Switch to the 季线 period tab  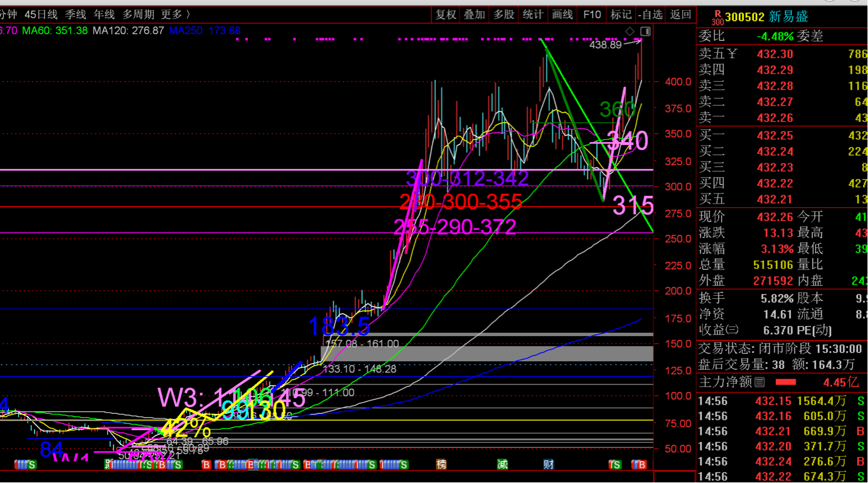click(x=76, y=14)
